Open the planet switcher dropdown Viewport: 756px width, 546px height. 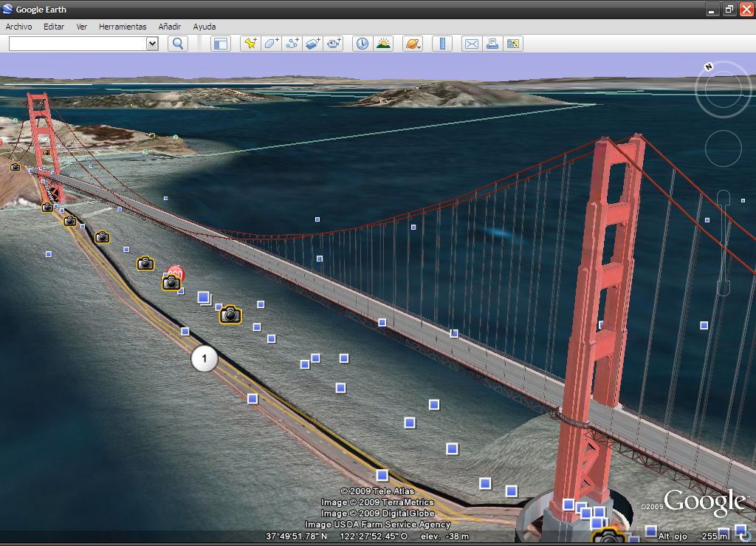click(x=413, y=44)
